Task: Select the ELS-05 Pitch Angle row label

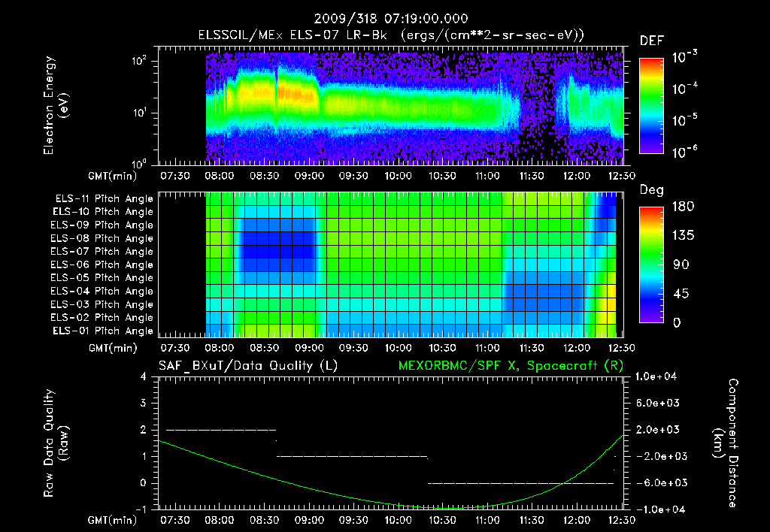Action: click(x=102, y=278)
